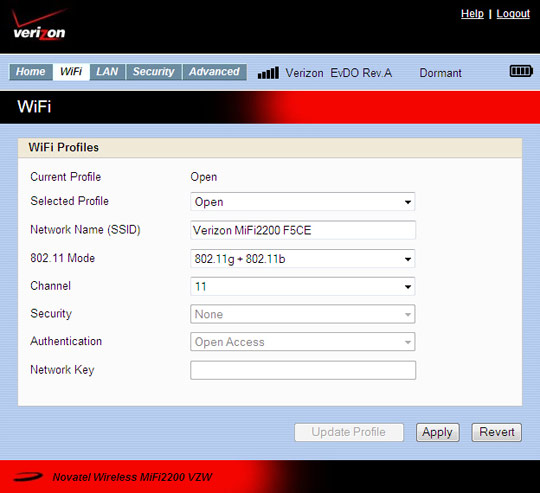Image resolution: width=540 pixels, height=493 pixels.
Task: Open the LAN tab
Action: 107,72
